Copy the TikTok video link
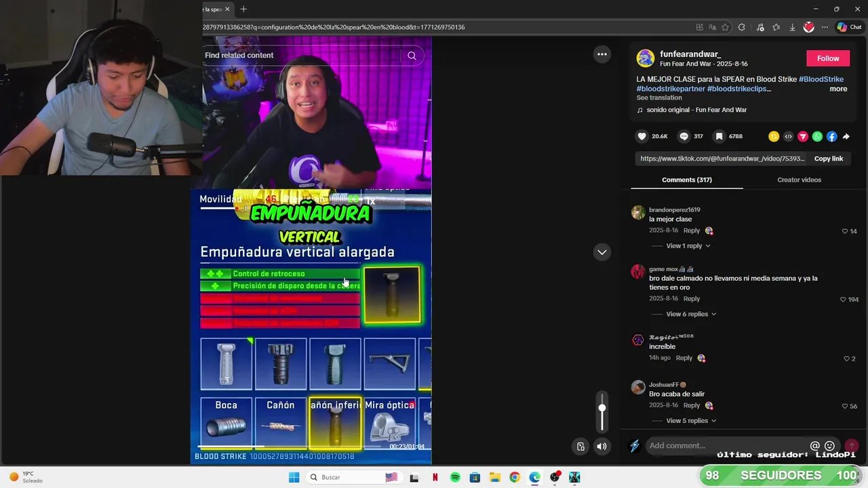This screenshot has height=488, width=868. pos(828,159)
